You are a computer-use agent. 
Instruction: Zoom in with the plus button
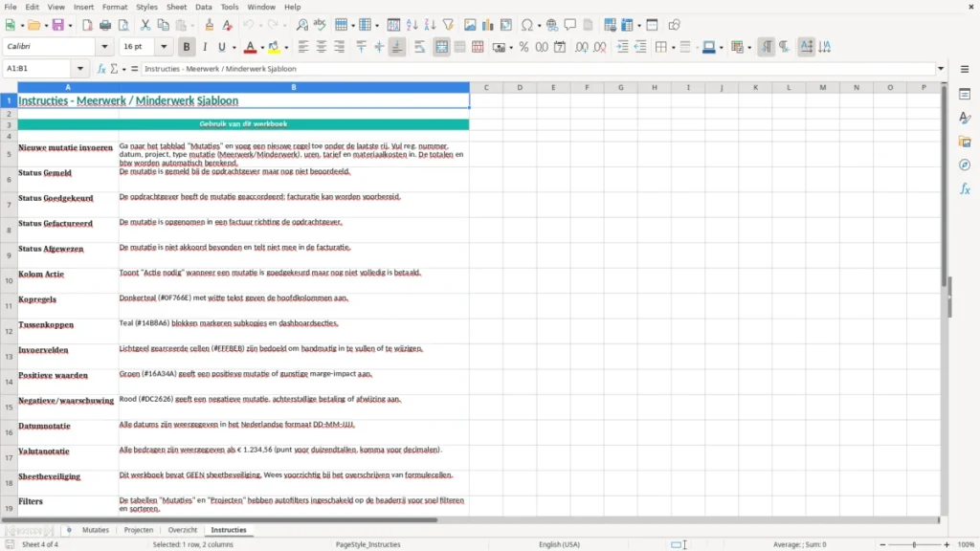coord(947,544)
